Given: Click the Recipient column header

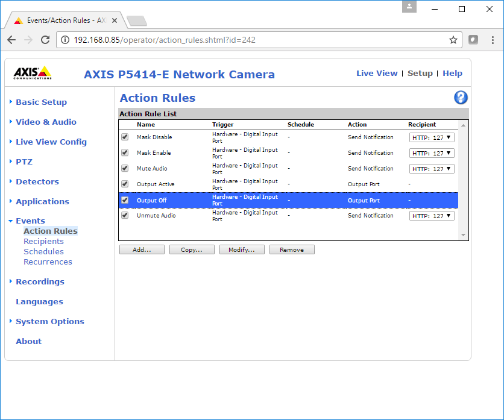Looking at the screenshot, I should click(x=422, y=125).
